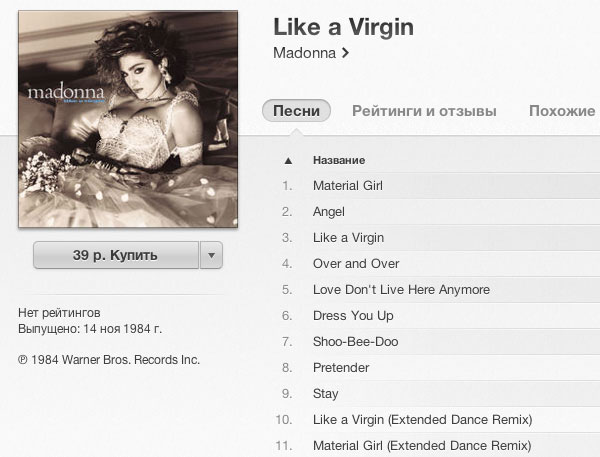The width and height of the screenshot is (600, 457).
Task: Select the Material Girl track
Action: pos(437,186)
